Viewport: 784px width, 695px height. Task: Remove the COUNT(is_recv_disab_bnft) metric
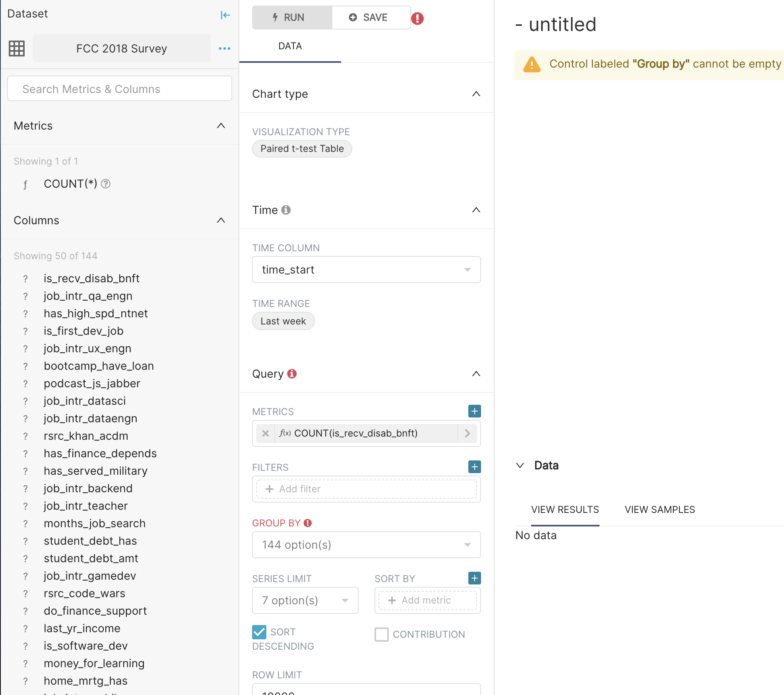265,433
